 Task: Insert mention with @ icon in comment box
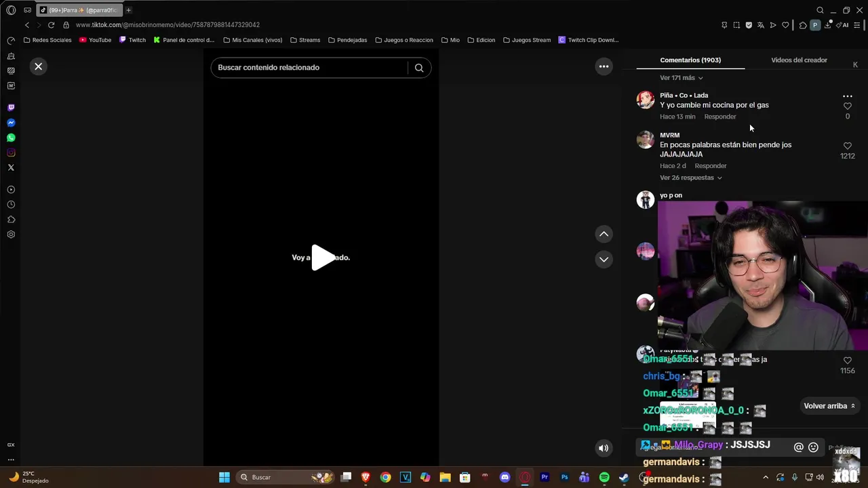click(798, 447)
